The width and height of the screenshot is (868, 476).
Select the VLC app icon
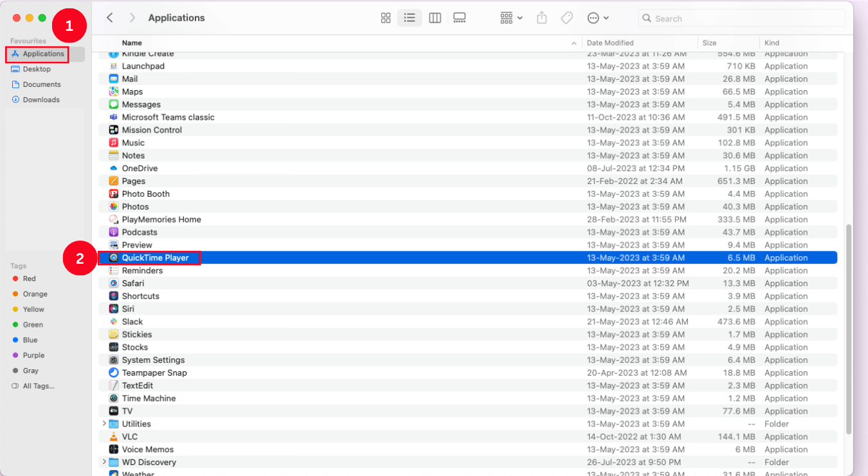[x=114, y=437]
